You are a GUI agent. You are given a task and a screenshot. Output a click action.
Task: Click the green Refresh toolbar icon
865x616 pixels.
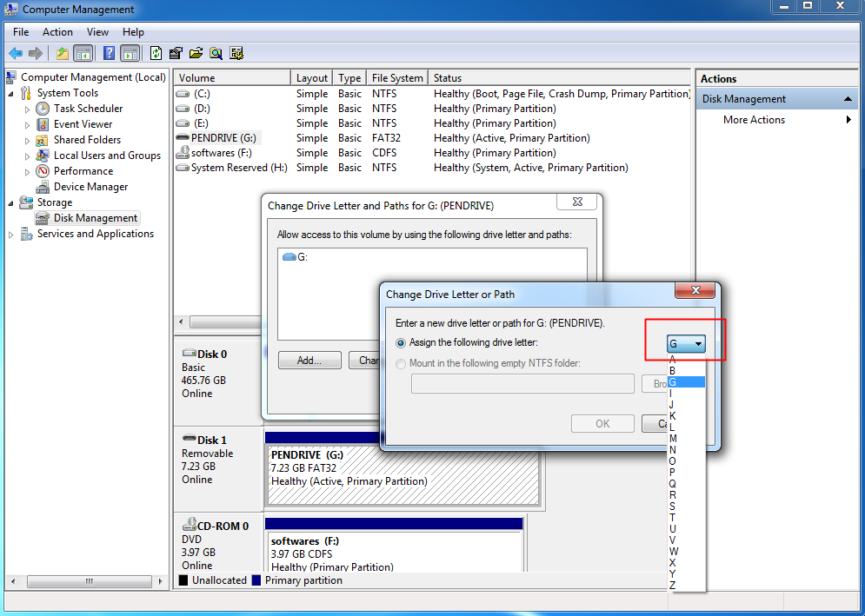156,53
